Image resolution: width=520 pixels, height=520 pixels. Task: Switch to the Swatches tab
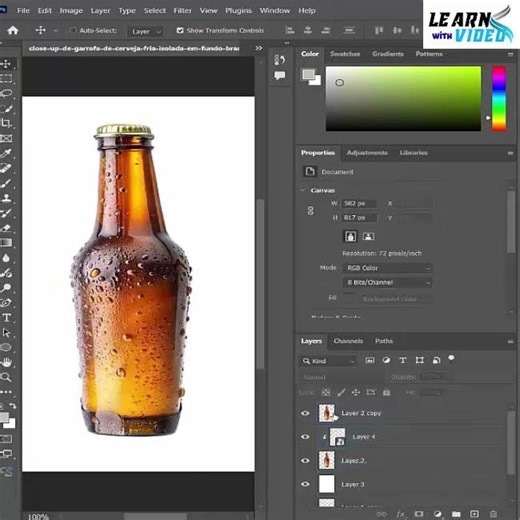click(345, 54)
